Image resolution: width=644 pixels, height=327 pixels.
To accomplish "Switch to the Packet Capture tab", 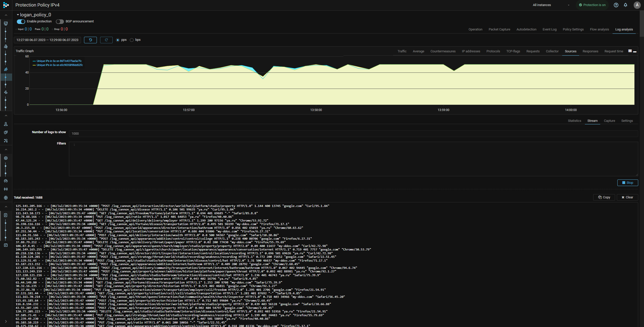I will click(x=499, y=29).
